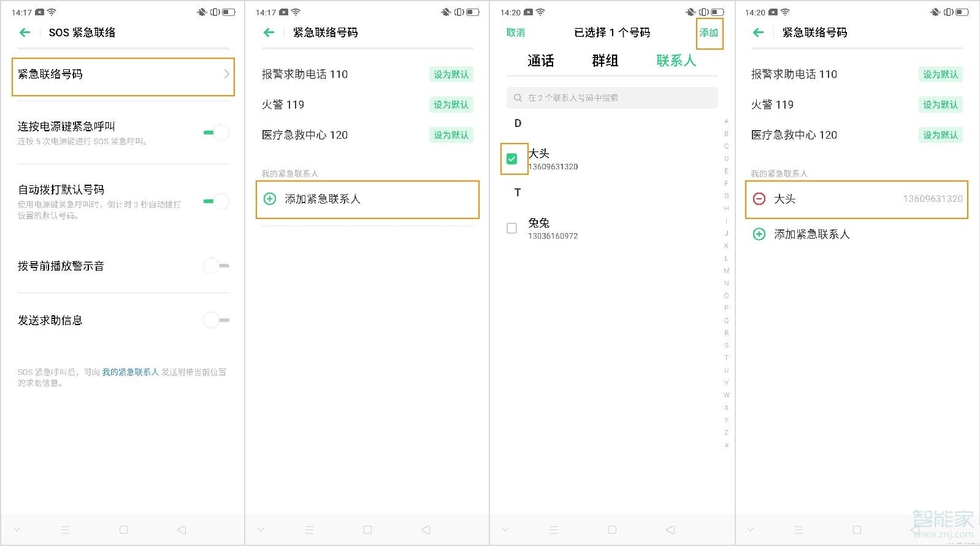Viewport: 980px width, 546px height.
Task: Switch to 联系人 tab
Action: click(x=676, y=61)
